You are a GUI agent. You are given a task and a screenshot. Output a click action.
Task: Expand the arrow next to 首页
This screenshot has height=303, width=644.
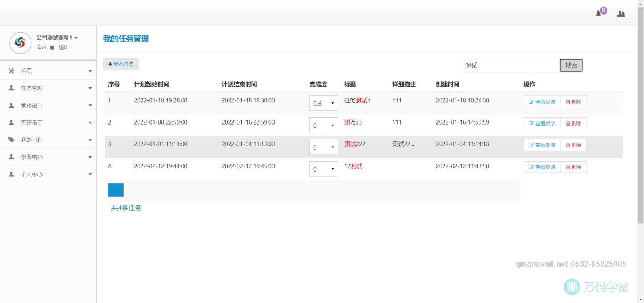pyautogui.click(x=90, y=71)
